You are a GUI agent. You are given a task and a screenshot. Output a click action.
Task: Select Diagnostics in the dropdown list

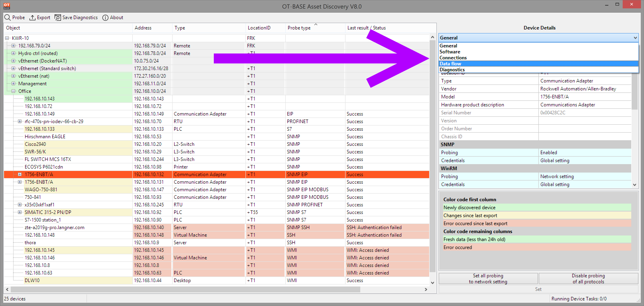pos(539,70)
